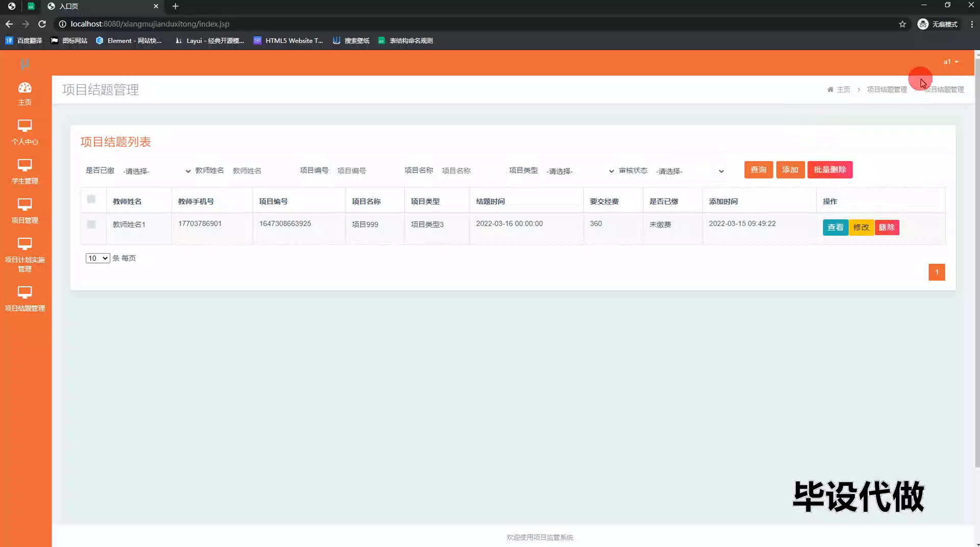Open the Layui bookmark

(209, 40)
